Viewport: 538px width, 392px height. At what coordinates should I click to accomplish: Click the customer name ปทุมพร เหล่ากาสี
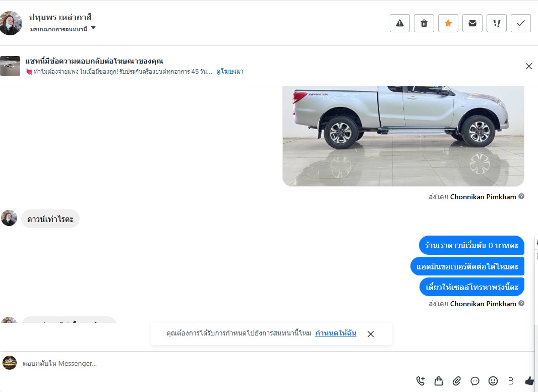pos(61,17)
